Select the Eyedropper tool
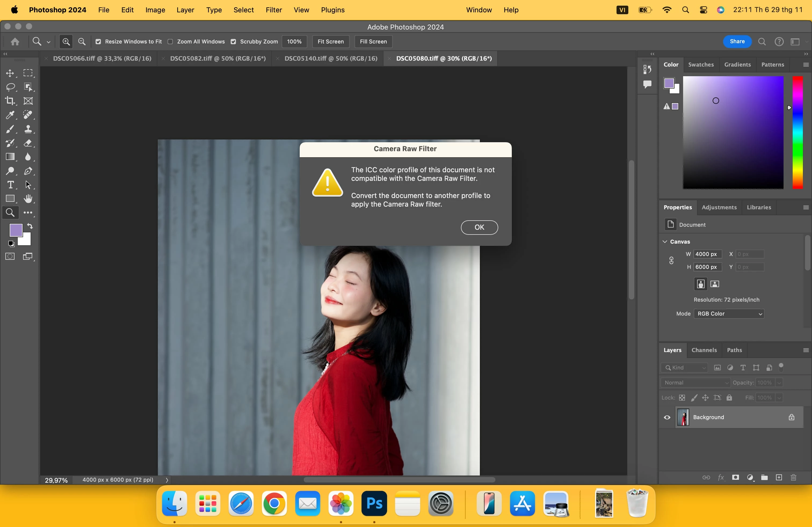812x527 pixels. [x=10, y=115]
